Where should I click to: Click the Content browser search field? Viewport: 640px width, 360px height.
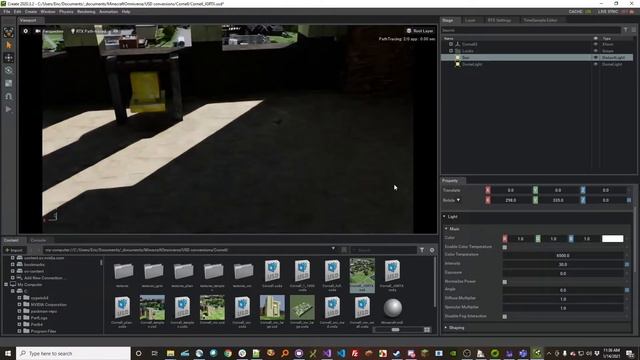pyautogui.click(x=383, y=250)
